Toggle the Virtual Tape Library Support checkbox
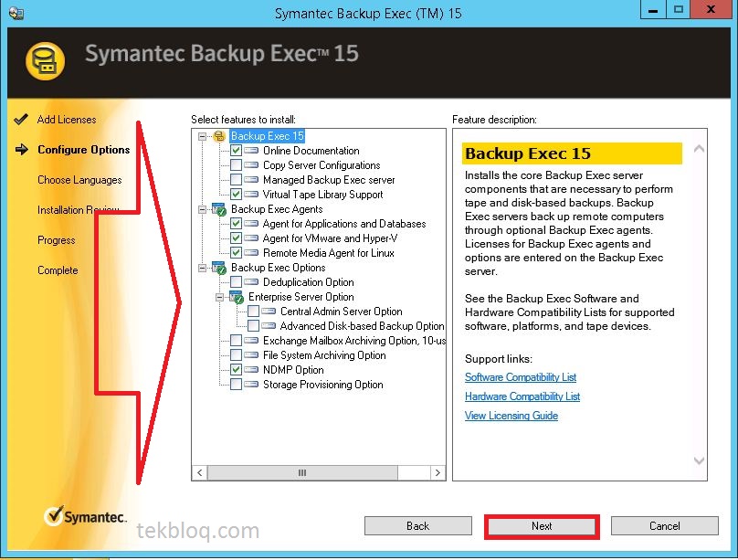 point(237,195)
